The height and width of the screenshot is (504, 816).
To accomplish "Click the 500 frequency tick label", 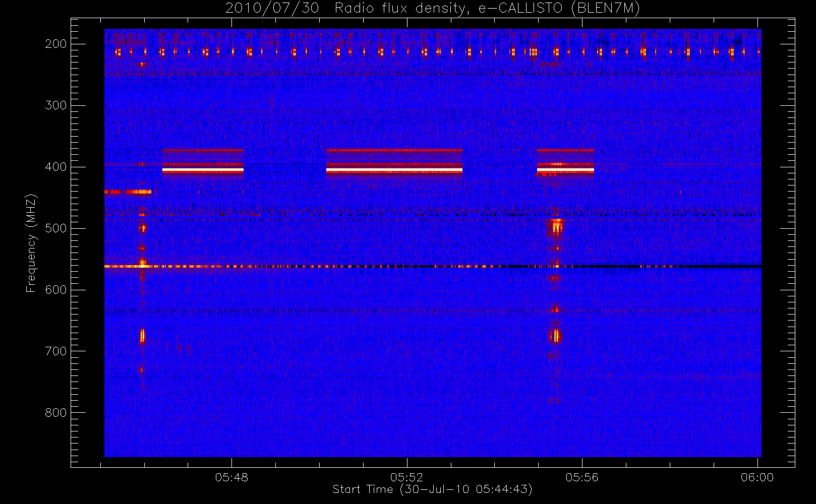I will (55, 228).
